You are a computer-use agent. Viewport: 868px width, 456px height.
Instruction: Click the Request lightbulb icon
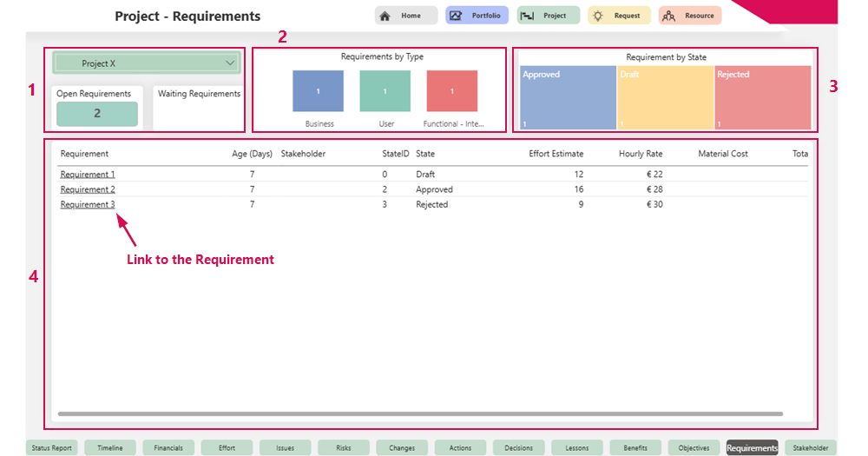click(598, 16)
